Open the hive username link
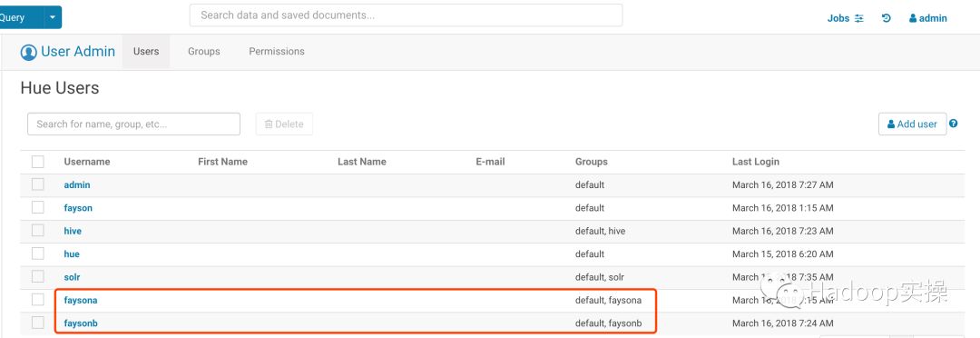Image resolution: width=980 pixels, height=338 pixels. (73, 231)
